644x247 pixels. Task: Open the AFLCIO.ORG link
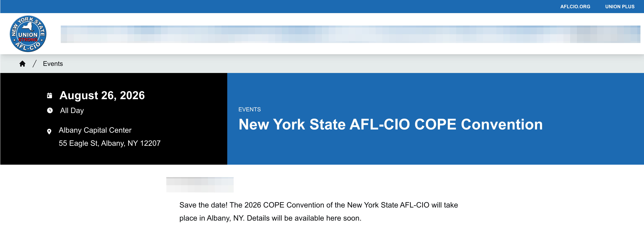575,7
